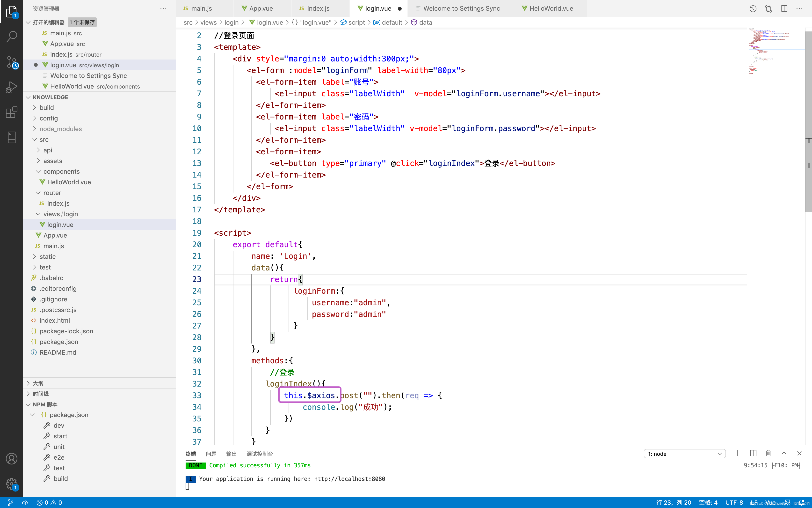Open the Manage gear icon

(x=11, y=484)
